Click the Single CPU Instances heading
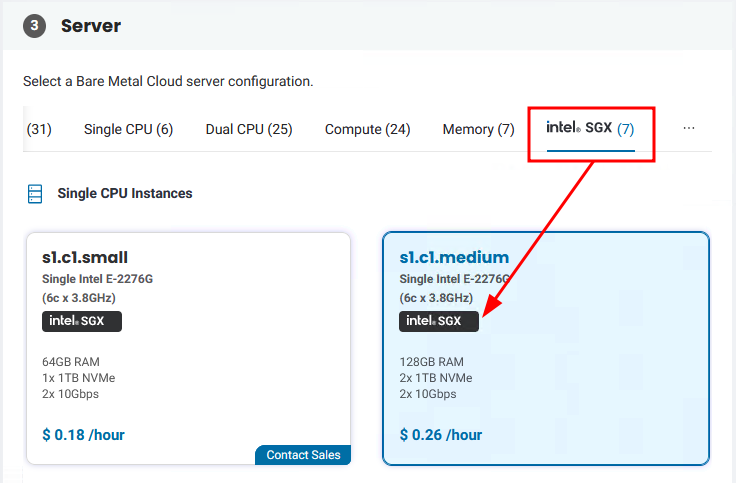The height and width of the screenshot is (483, 736). (x=125, y=193)
